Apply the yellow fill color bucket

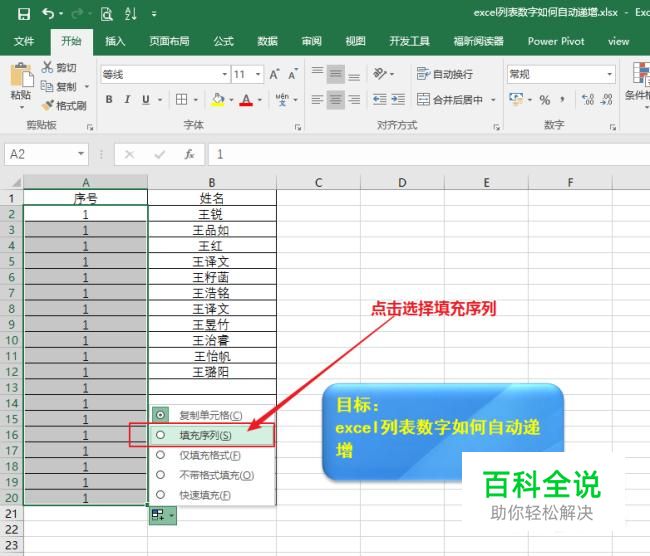[218, 100]
